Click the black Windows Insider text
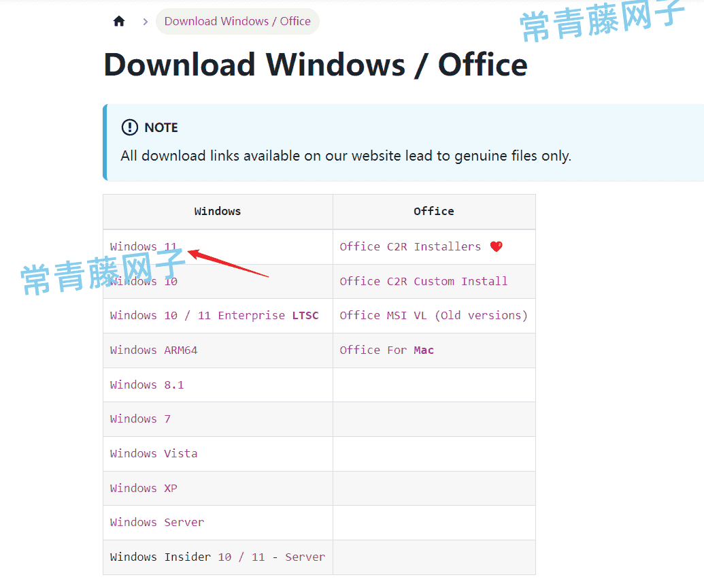704x588 pixels. (x=161, y=557)
